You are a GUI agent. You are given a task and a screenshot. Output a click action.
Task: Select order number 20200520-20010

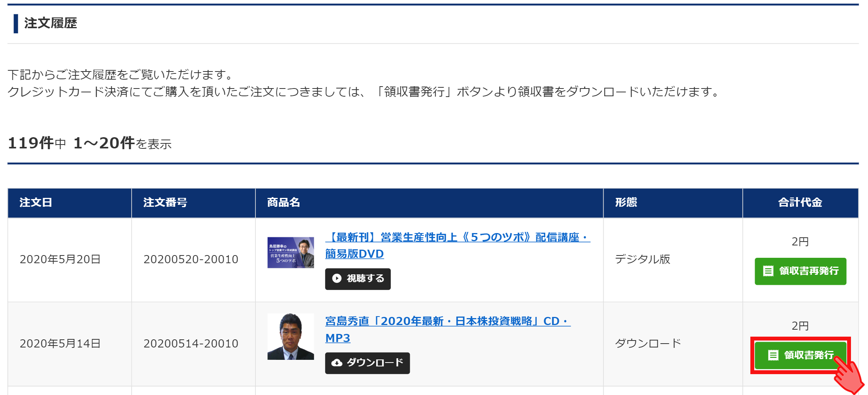coord(191,259)
